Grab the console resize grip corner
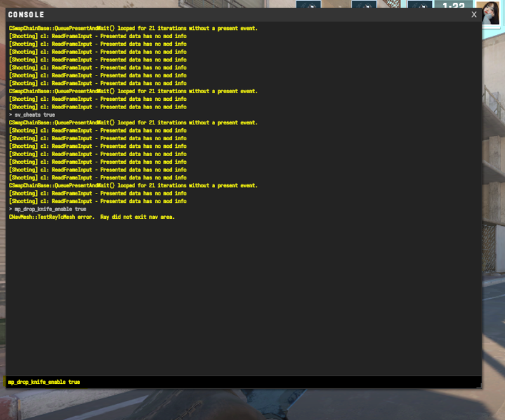This screenshot has height=420, width=505. click(479, 386)
